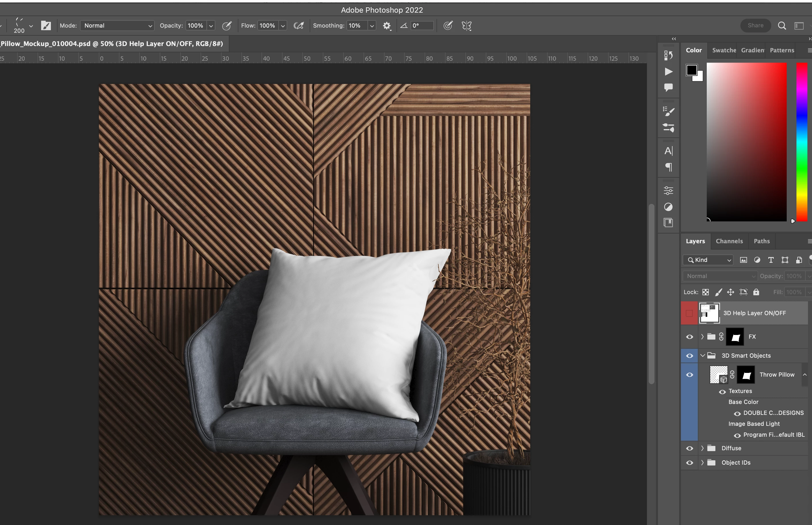The width and height of the screenshot is (812, 525).
Task: Toggle visibility of Diffuse group
Action: pyautogui.click(x=689, y=448)
